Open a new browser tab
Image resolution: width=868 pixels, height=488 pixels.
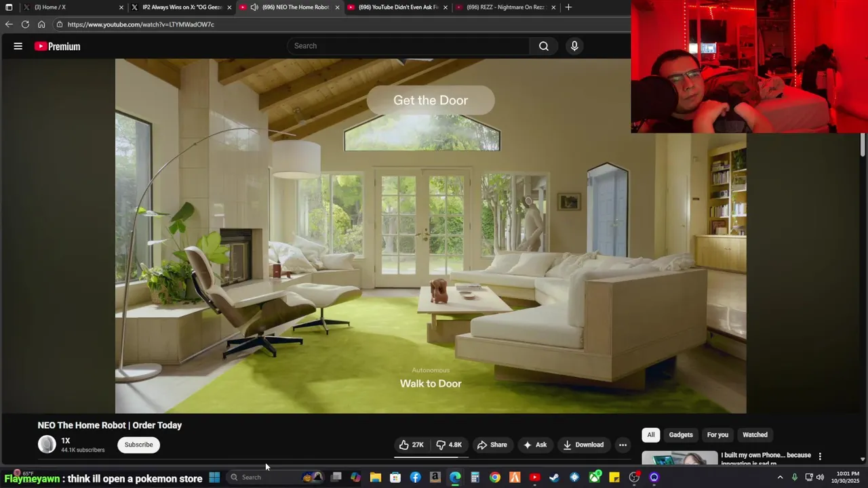(x=568, y=7)
